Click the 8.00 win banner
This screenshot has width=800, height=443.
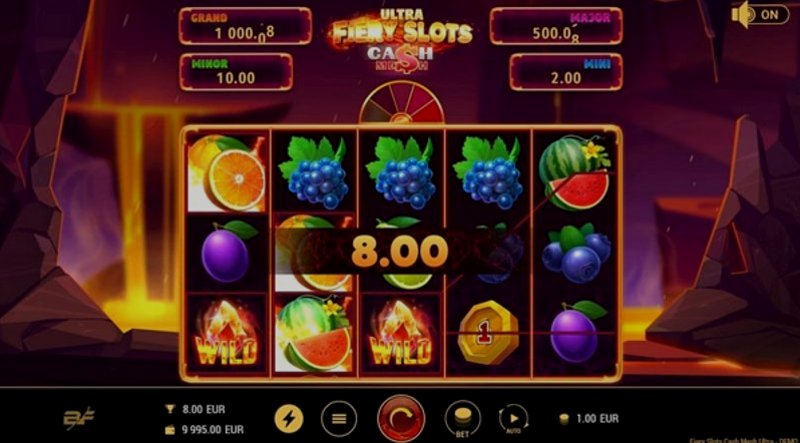pyautogui.click(x=399, y=251)
